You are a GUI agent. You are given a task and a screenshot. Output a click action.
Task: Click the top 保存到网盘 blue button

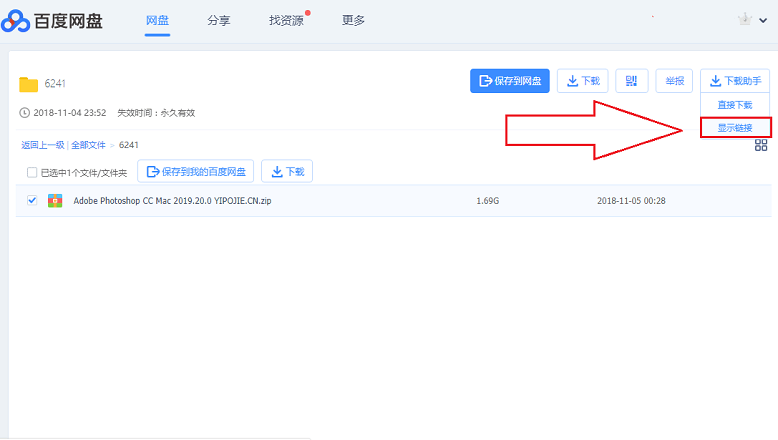coord(510,81)
